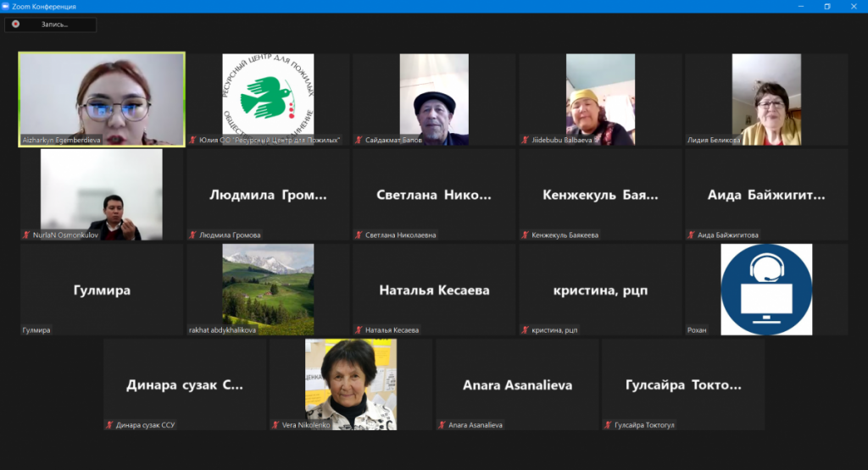Image resolution: width=868 pixels, height=470 pixels.
Task: Click the red recording indicator dot
Action: point(15,25)
